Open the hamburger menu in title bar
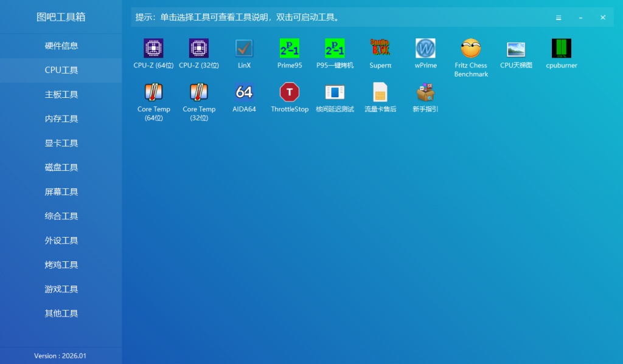Viewport: 623px width, 364px height. click(x=559, y=18)
